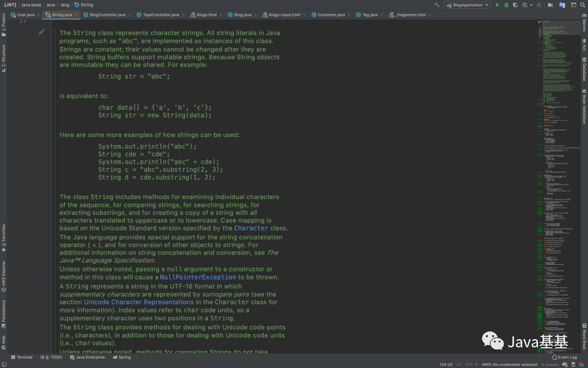Viewport: 588px width, 368px height.
Task: Click the gray Stop button
Action: (539, 5)
